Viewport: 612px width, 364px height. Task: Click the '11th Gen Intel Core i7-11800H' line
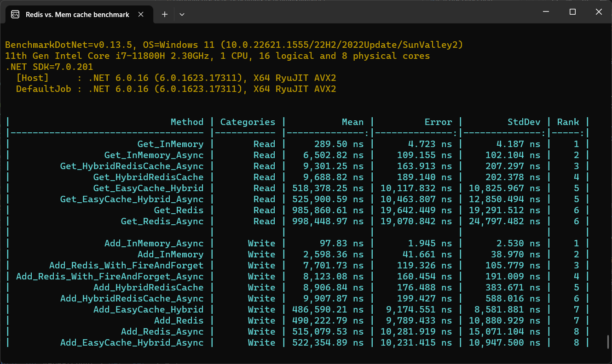pos(217,56)
